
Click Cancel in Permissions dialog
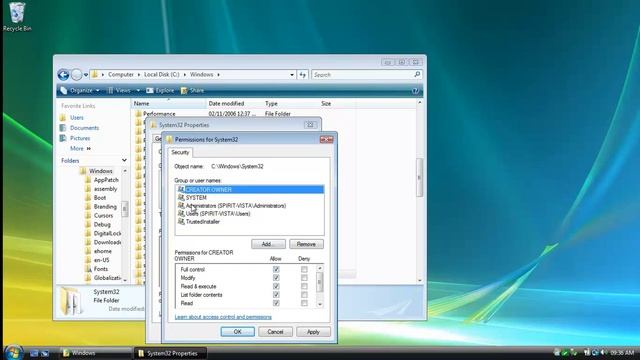(x=275, y=332)
